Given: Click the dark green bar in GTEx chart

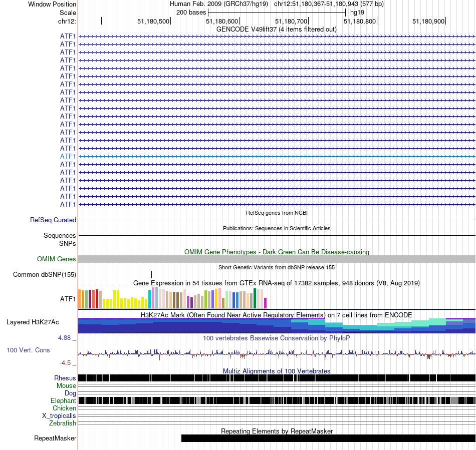Looking at the screenshot, I should click(255, 298).
